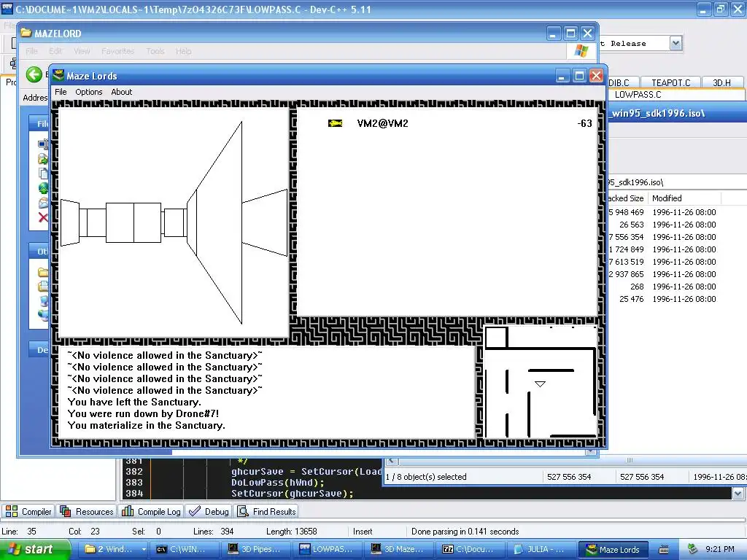
Task: Click the Windows flag logo in MAZELORD window
Action: (581, 50)
